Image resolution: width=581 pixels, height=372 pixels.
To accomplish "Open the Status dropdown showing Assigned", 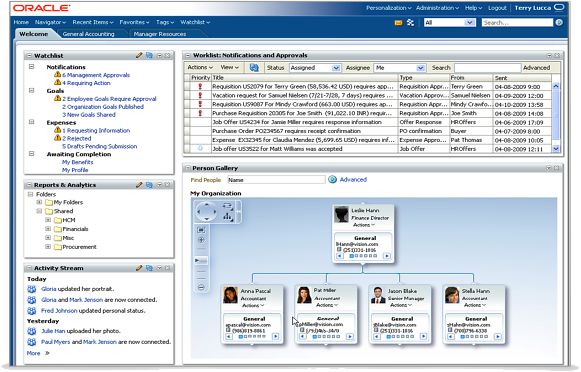I will (x=315, y=68).
